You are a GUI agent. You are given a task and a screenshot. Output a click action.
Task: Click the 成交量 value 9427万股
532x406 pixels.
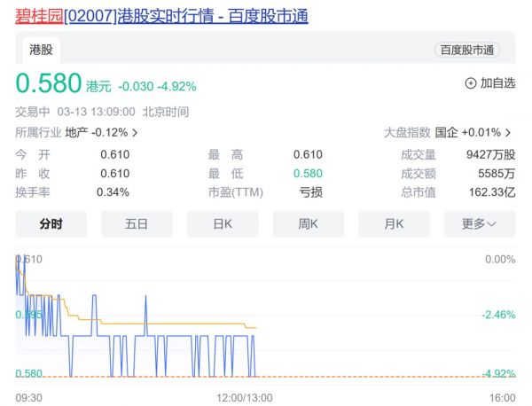491,154
